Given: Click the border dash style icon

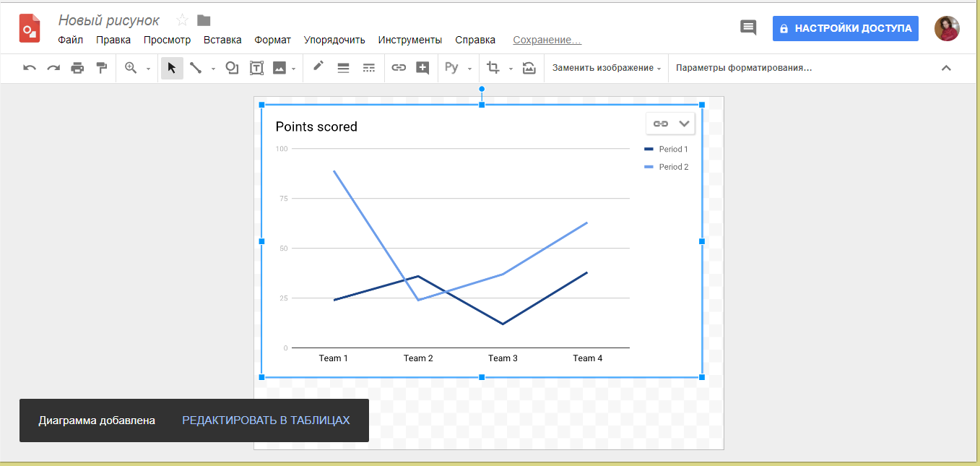Looking at the screenshot, I should [x=368, y=68].
